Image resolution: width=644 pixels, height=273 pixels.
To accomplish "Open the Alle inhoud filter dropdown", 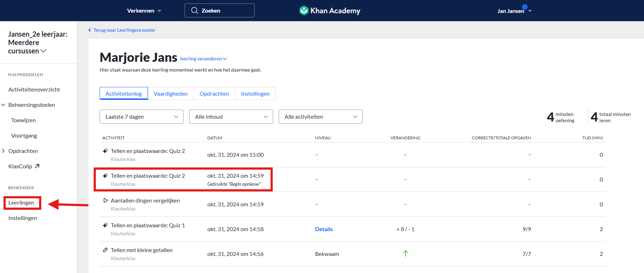I will coord(231,117).
